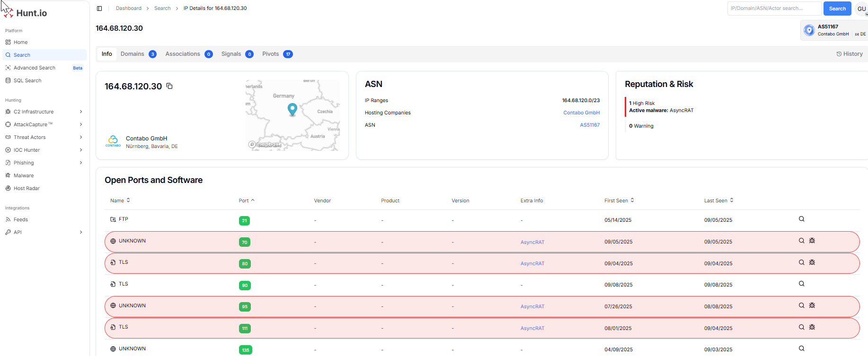Click the 1 High Risk text
The height and width of the screenshot is (356, 868).
click(x=642, y=103)
